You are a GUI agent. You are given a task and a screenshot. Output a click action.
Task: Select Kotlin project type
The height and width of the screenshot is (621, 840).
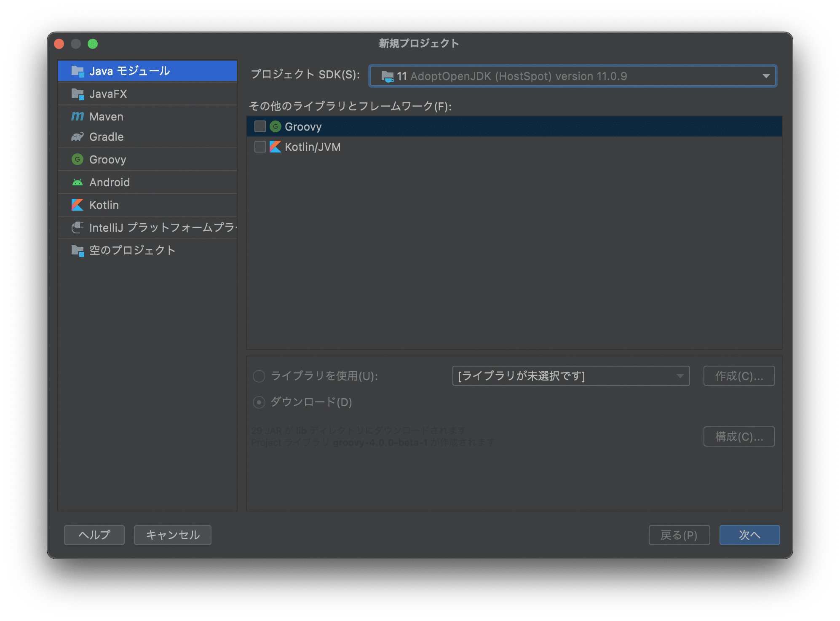pyautogui.click(x=147, y=205)
